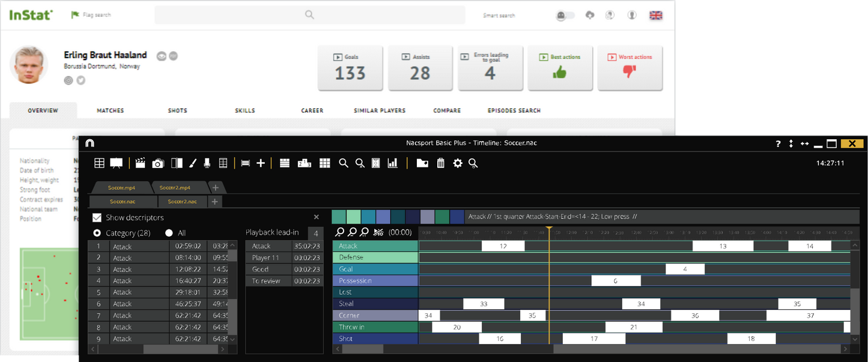Click the first magnifier search icon in toolbar
The image size is (868, 362).
click(x=344, y=163)
